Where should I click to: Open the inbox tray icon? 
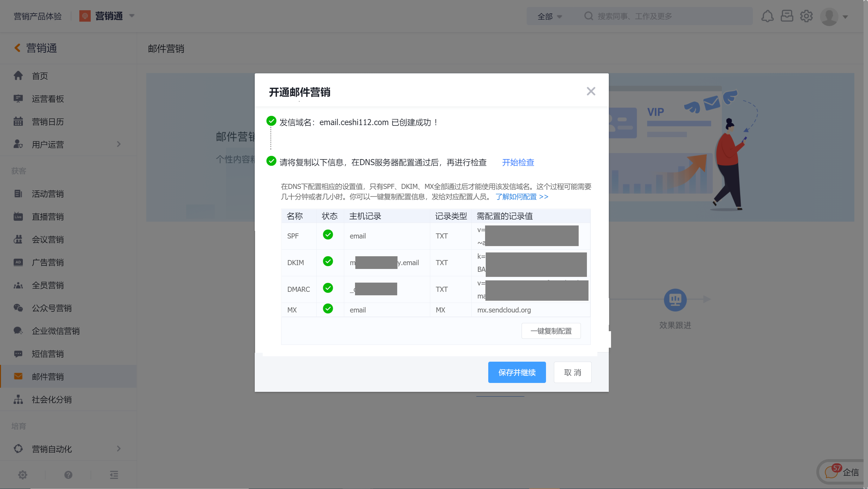787,16
